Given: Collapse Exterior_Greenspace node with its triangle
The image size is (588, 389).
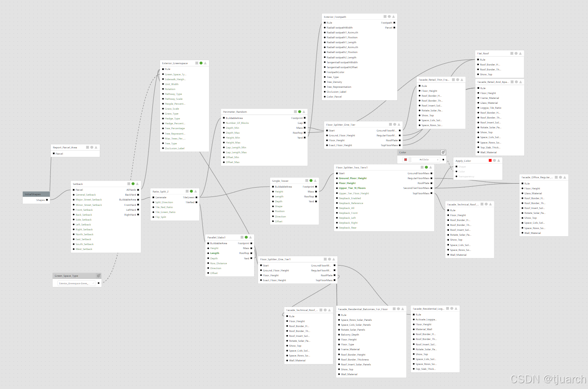Looking at the screenshot, I should [x=206, y=63].
